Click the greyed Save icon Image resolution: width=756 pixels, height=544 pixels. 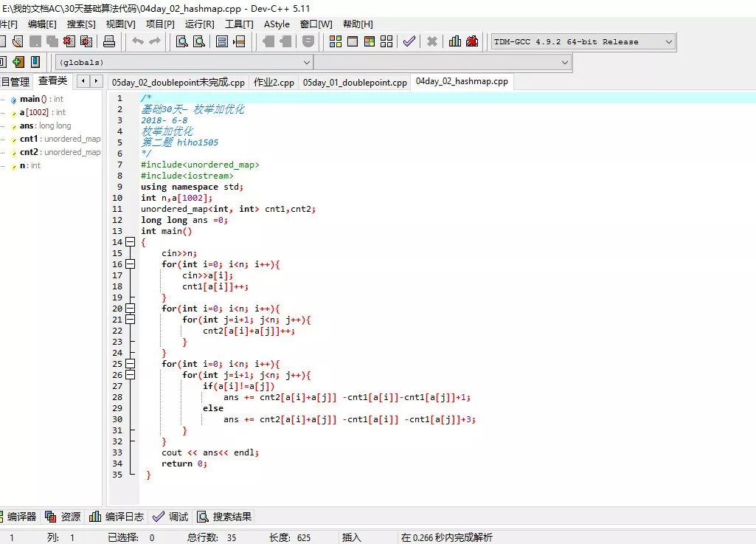click(x=35, y=41)
